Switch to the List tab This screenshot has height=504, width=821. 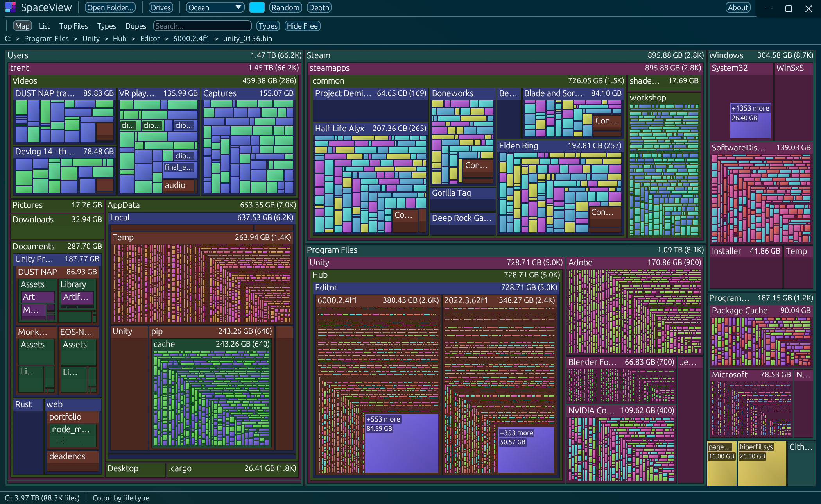click(x=44, y=26)
